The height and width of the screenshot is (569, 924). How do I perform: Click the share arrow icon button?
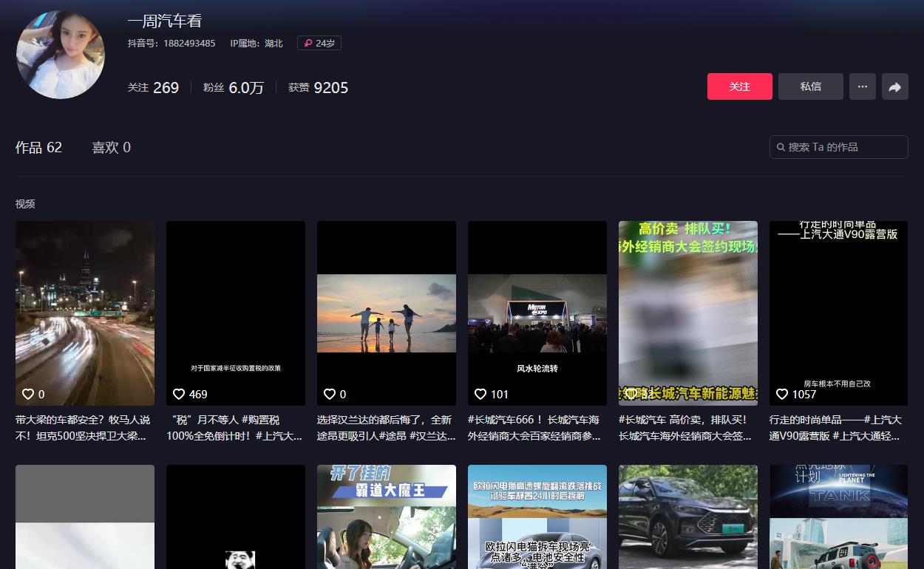(895, 86)
